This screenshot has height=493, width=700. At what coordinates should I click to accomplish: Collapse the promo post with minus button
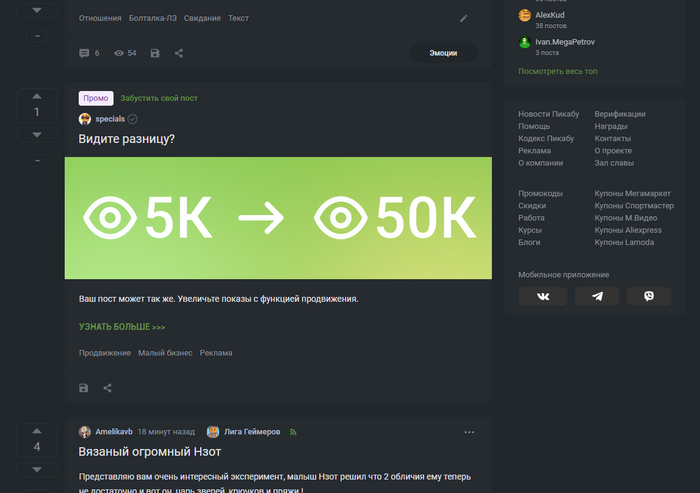[37, 160]
